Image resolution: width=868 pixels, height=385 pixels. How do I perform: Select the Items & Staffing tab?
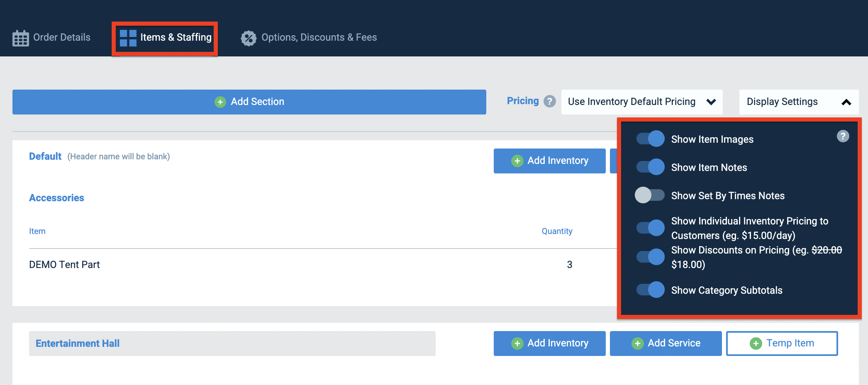tap(165, 38)
